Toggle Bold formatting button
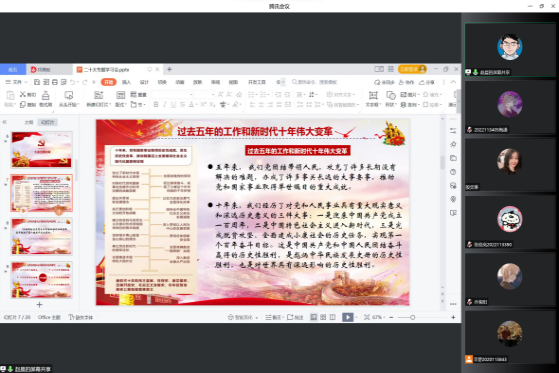This screenshot has height=373, width=559. 156,104
